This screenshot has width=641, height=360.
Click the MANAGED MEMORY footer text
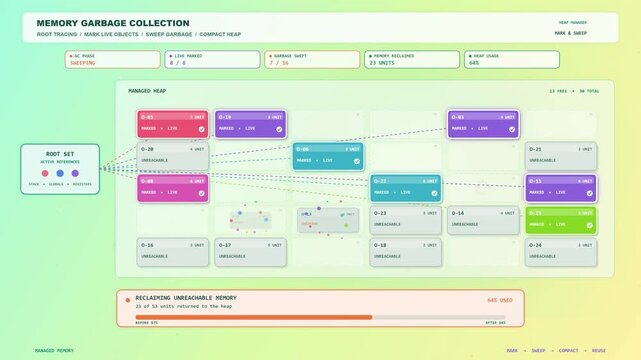[x=54, y=351]
